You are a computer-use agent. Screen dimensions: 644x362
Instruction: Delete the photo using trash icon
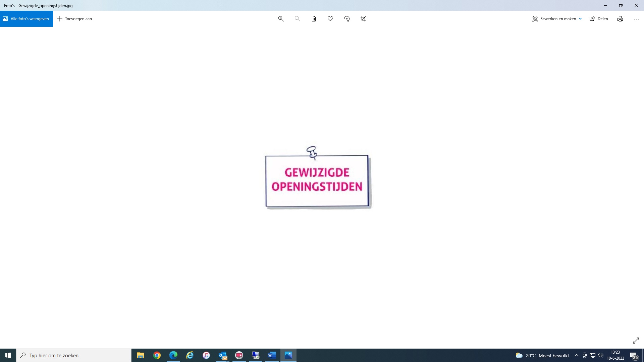[x=314, y=19]
